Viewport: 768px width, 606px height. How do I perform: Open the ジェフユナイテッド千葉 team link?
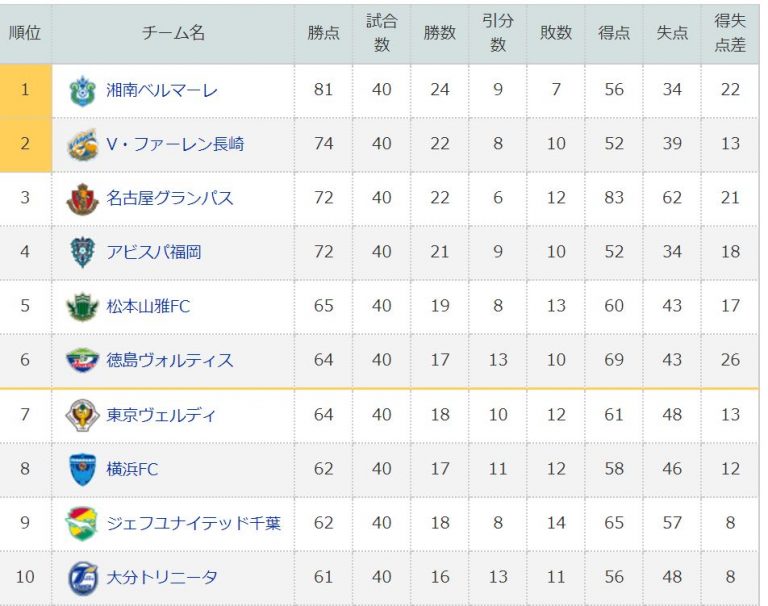tap(194, 523)
